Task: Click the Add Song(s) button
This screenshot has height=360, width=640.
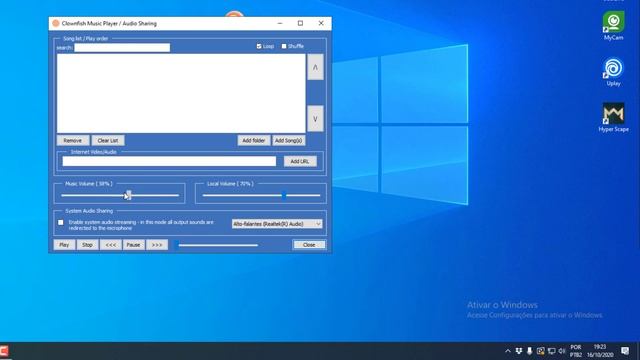Action: (x=288, y=140)
